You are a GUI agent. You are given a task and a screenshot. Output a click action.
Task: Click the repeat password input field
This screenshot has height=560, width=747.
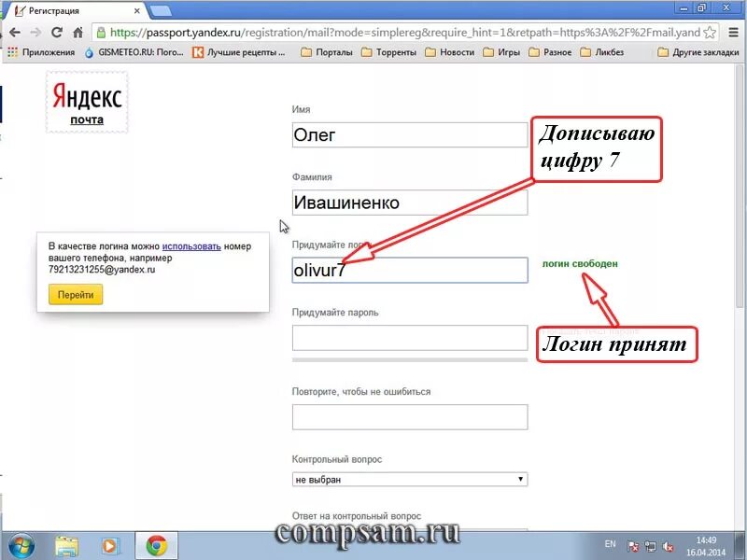tap(410, 416)
